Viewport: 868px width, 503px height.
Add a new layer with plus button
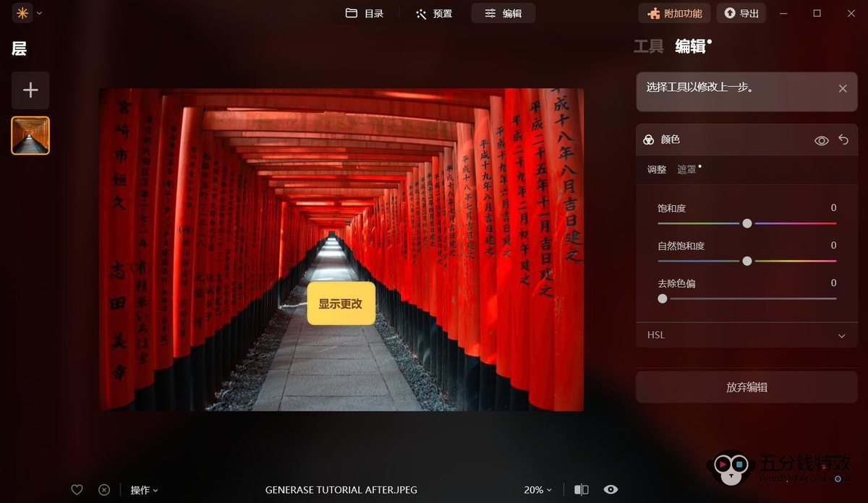tap(30, 90)
